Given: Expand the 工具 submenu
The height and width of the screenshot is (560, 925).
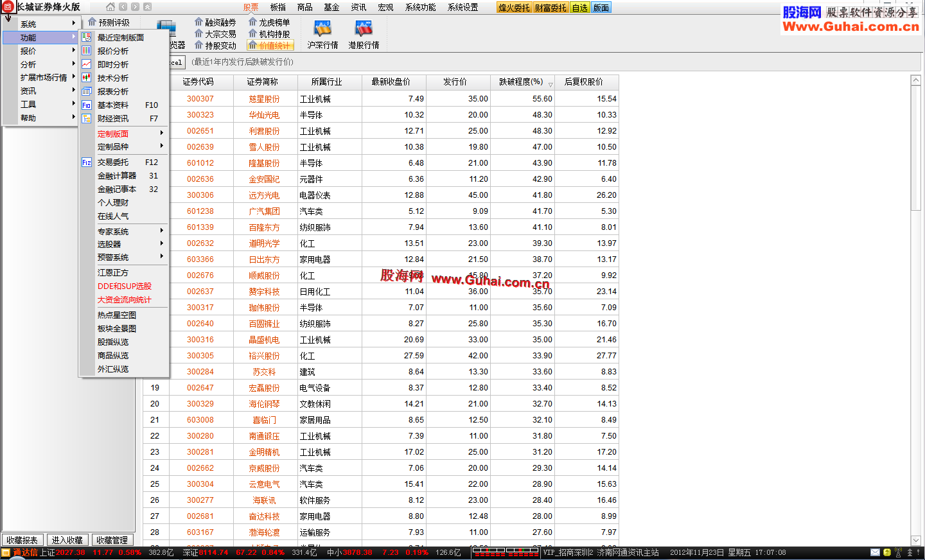Looking at the screenshot, I should (40, 105).
